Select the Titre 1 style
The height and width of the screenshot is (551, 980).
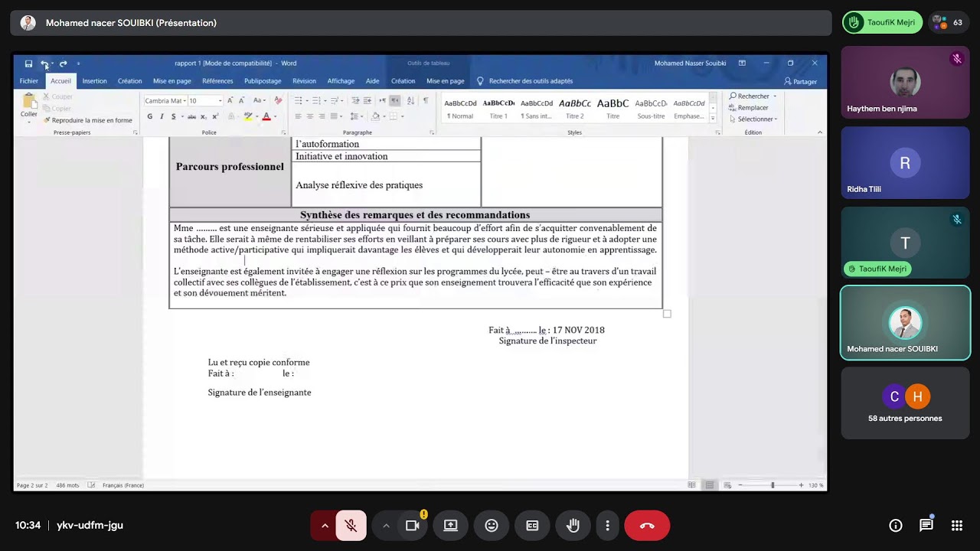point(498,109)
